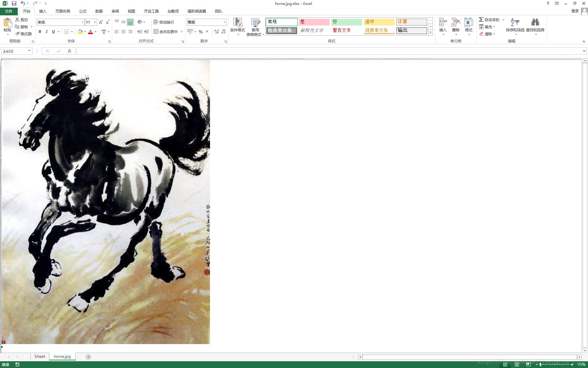Open Conditional Formatting menu
This screenshot has height=368, width=588.
(238, 27)
